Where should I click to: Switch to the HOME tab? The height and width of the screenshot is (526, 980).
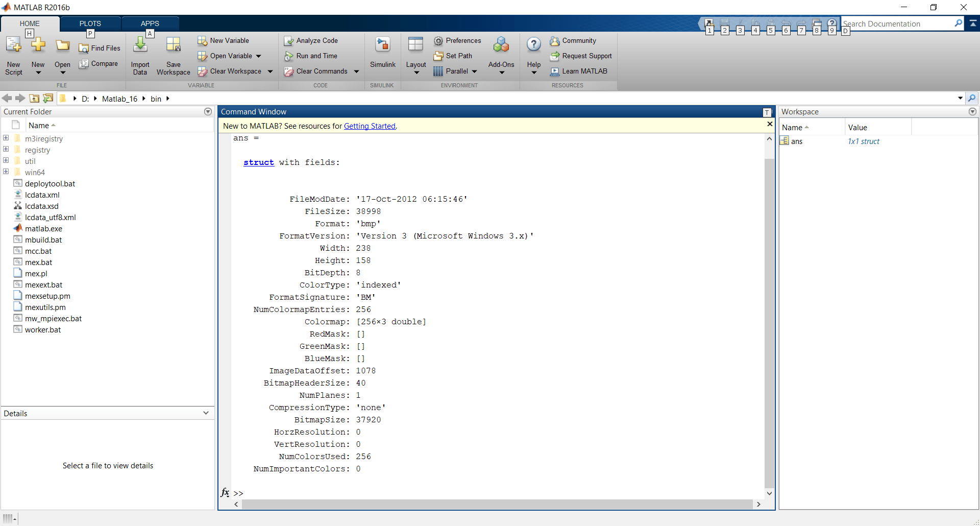[30, 23]
